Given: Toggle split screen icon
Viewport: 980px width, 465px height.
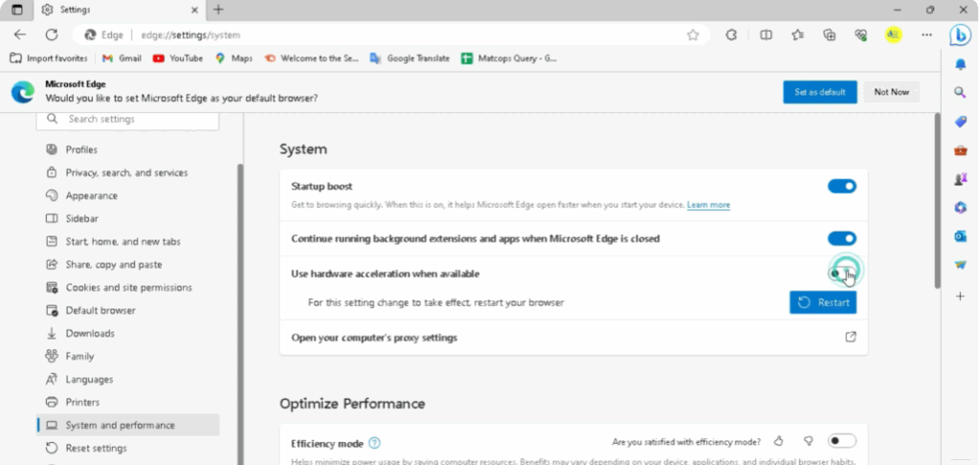Looking at the screenshot, I should [x=766, y=35].
